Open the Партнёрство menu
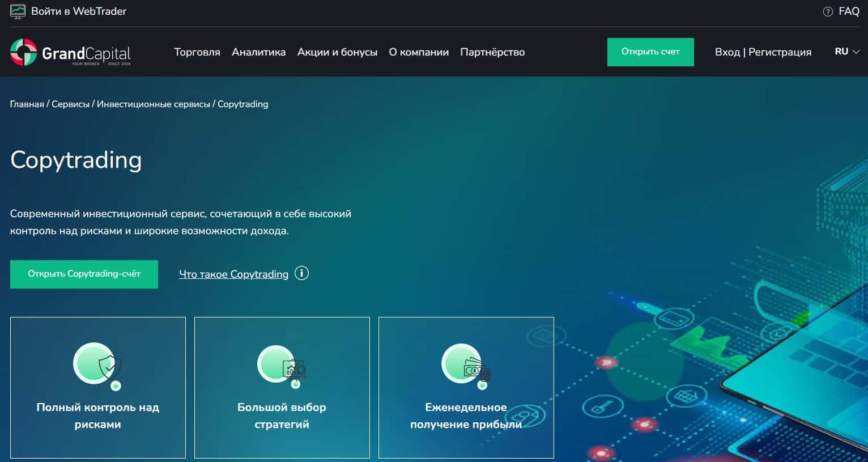The image size is (868, 462). [492, 52]
